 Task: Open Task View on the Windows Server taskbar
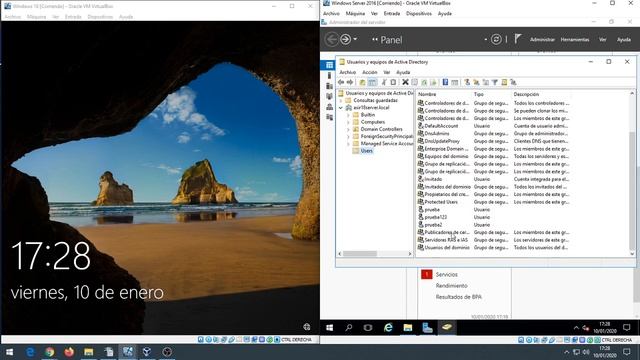click(x=368, y=327)
